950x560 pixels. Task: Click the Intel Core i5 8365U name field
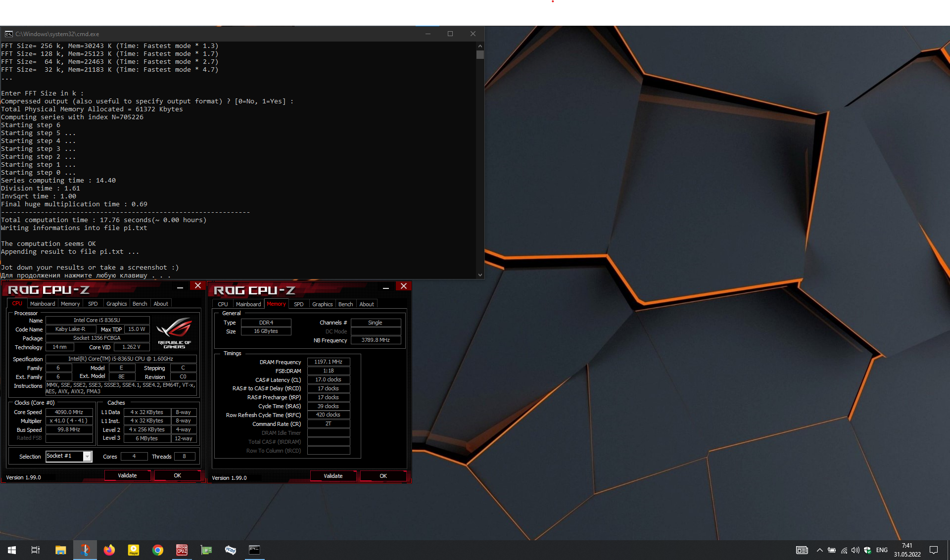pyautogui.click(x=97, y=321)
